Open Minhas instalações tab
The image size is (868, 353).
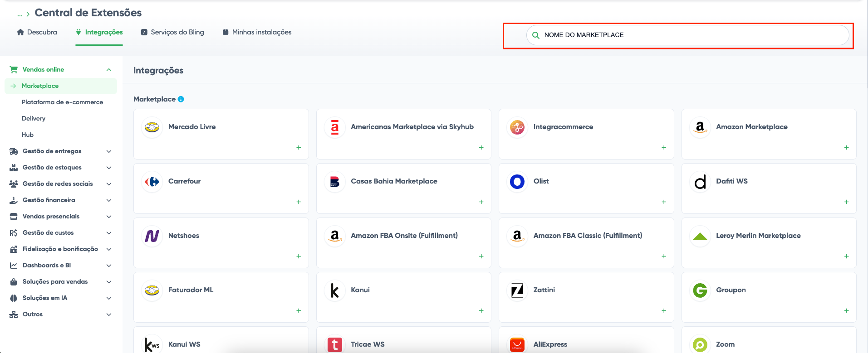[x=257, y=32]
